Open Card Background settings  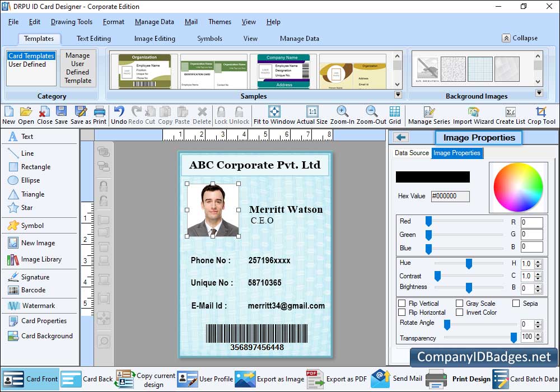pyautogui.click(x=40, y=336)
